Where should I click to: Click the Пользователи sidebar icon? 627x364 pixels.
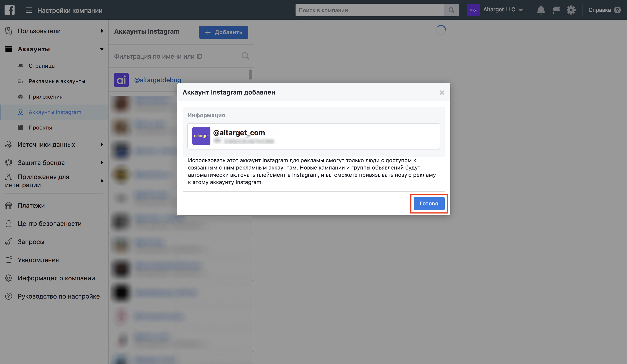click(9, 31)
